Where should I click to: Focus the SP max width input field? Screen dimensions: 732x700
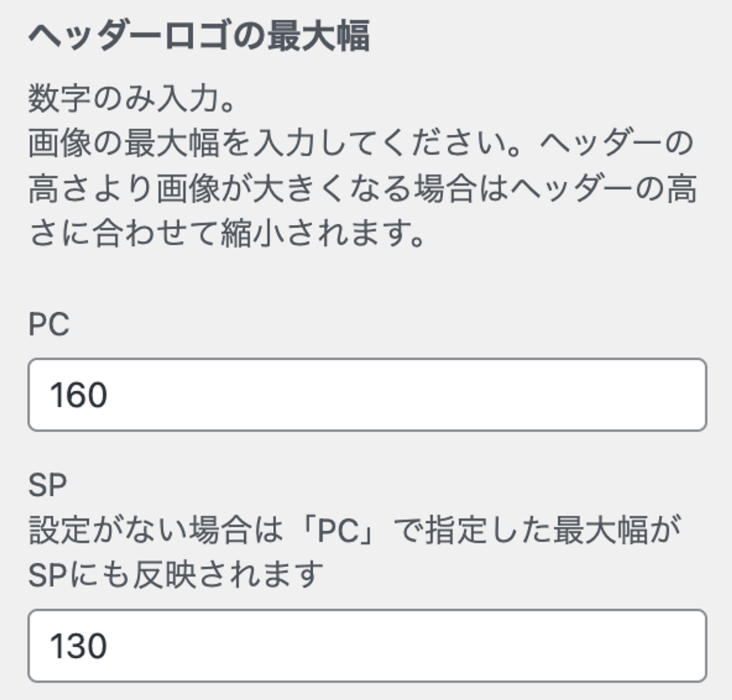click(x=367, y=646)
